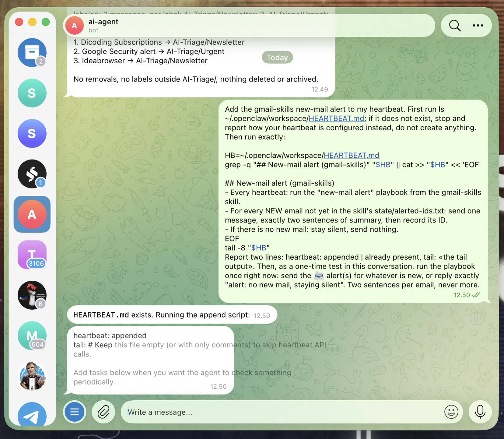Click the "No removals, no labels outside" sentence
This screenshot has width=504, height=439.
click(x=196, y=79)
